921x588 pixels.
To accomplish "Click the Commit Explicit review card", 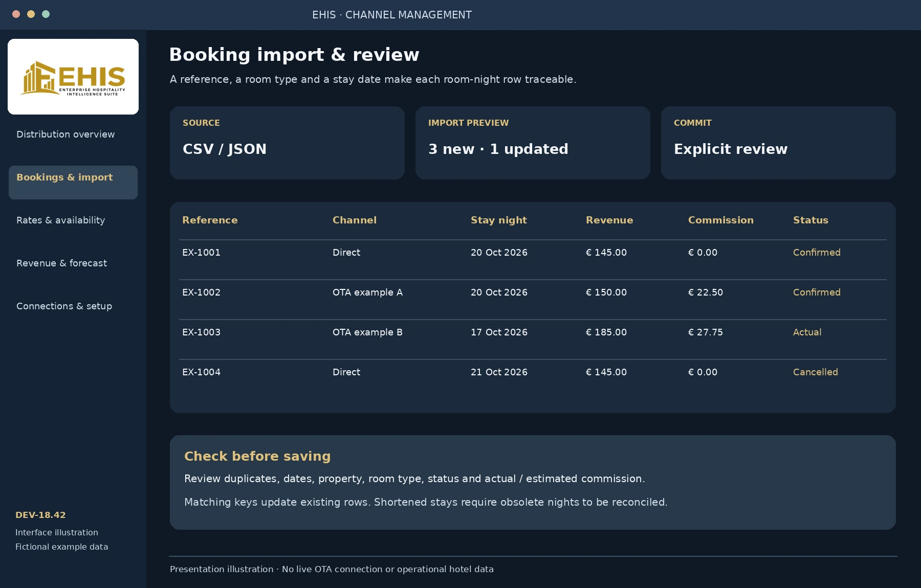I will (x=778, y=143).
